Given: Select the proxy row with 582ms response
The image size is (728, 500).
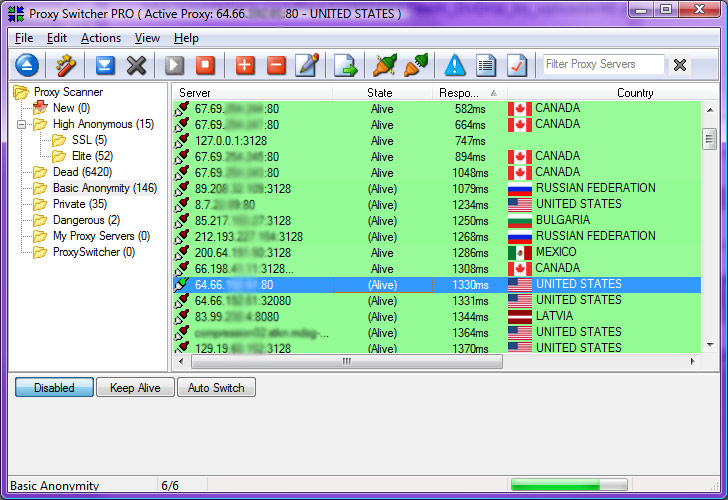Looking at the screenshot, I should point(437,109).
